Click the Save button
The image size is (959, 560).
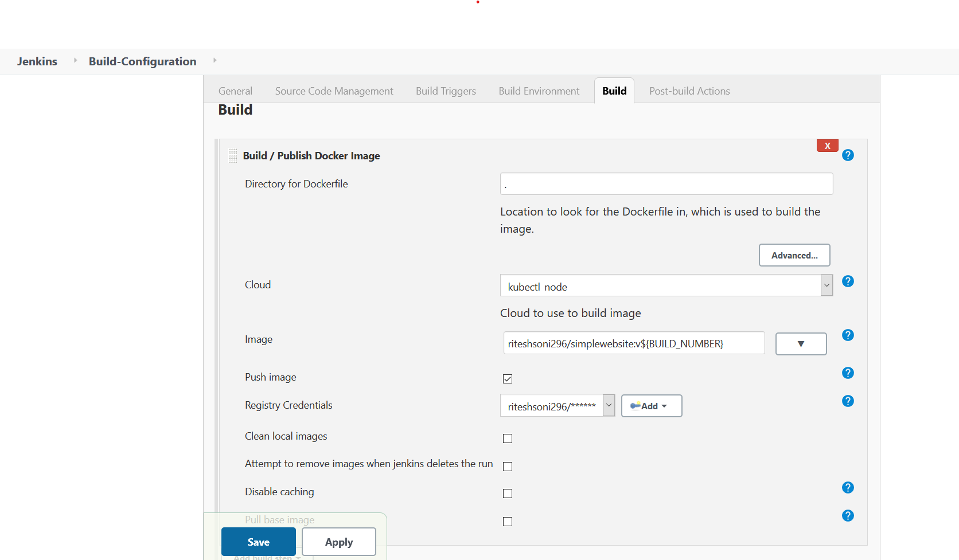pyautogui.click(x=259, y=542)
